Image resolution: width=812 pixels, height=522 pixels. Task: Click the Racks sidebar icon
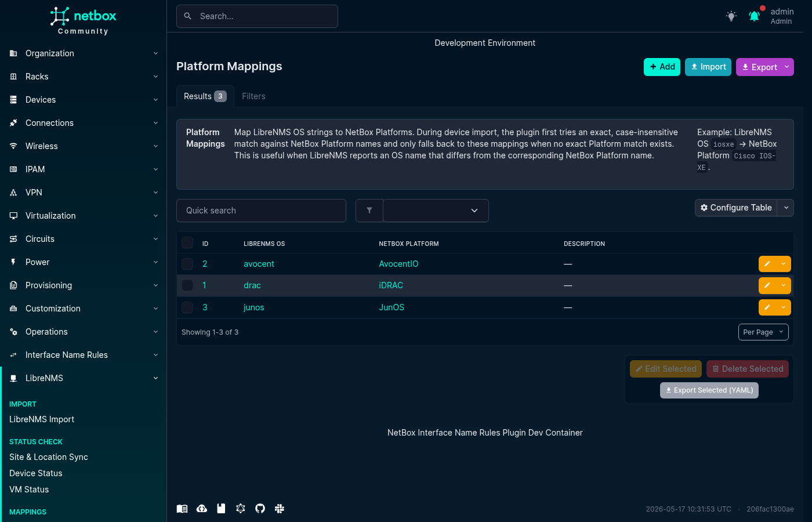point(13,77)
